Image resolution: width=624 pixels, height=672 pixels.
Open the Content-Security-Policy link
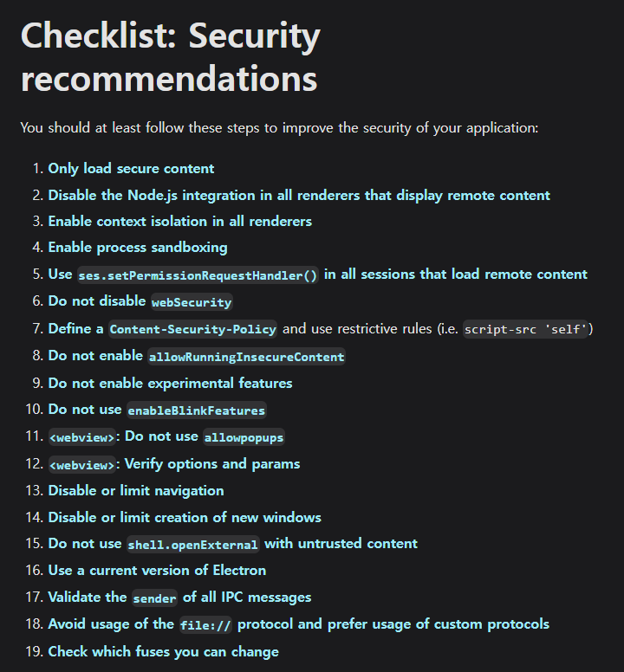tap(192, 329)
